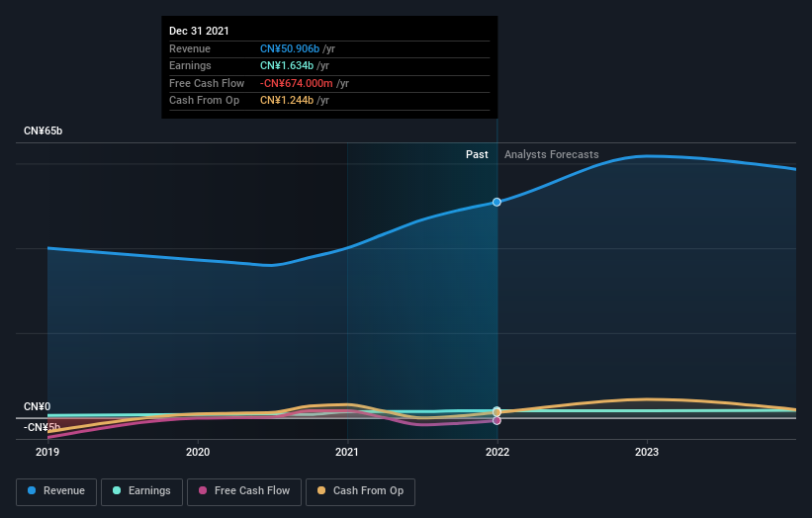Image resolution: width=812 pixels, height=518 pixels.
Task: Click the Revenue row label in tooltip
Action: tap(190, 48)
